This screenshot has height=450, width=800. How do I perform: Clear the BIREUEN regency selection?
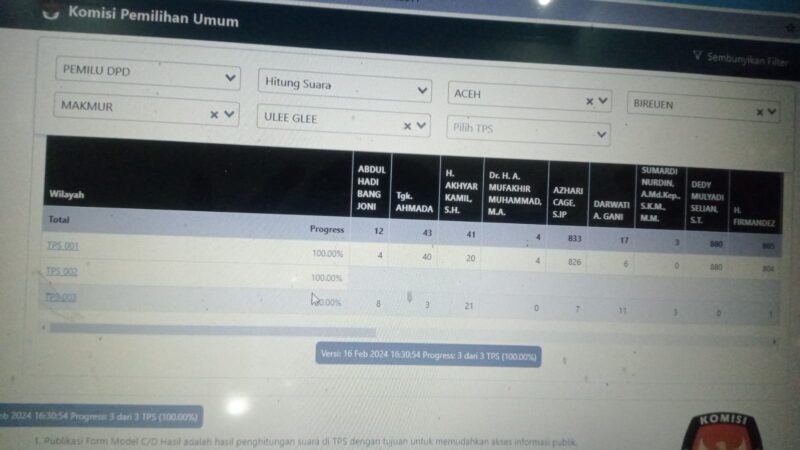pyautogui.click(x=760, y=112)
